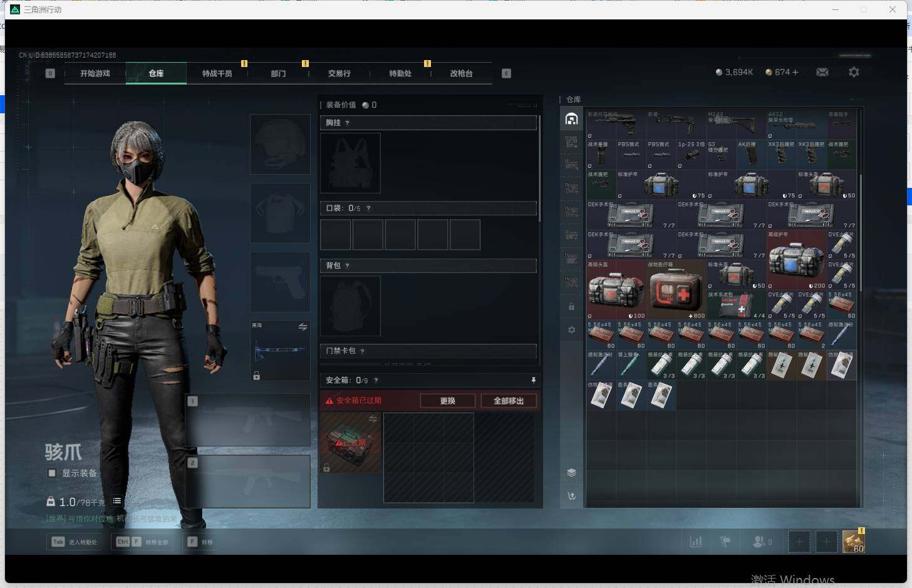Click secondary weapon slot 2
The width and height of the screenshot is (912, 588).
coord(248,481)
